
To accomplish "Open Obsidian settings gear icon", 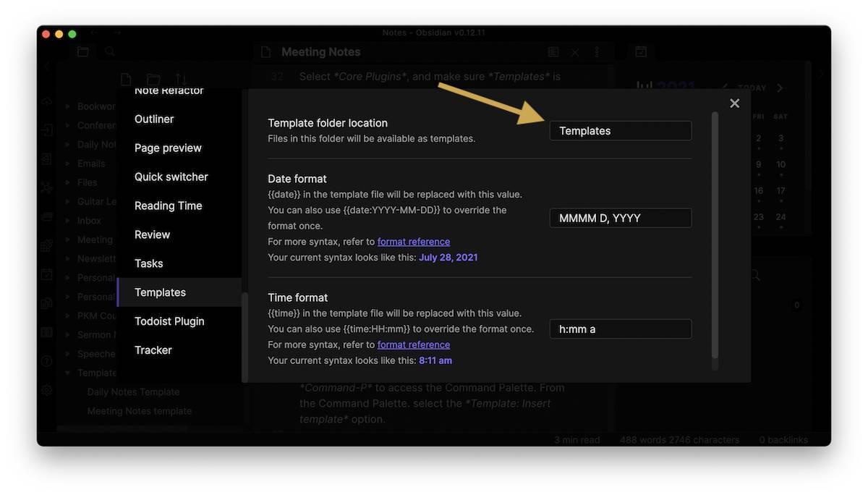I will 46,390.
